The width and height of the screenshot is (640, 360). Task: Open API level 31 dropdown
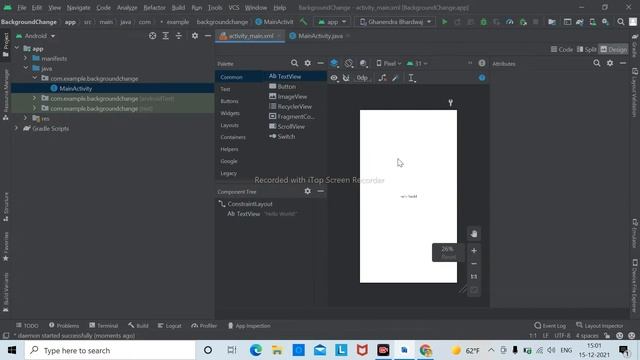pyautogui.click(x=417, y=63)
